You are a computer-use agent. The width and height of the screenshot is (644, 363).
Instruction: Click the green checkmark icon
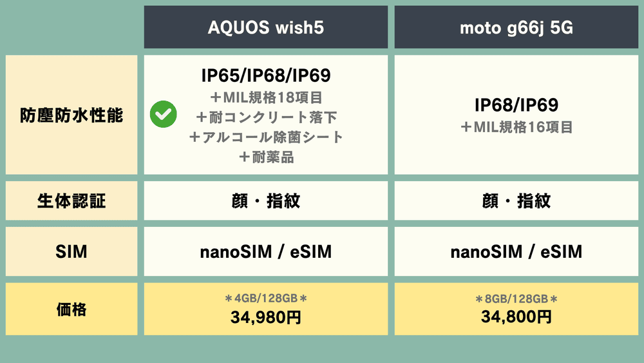tap(164, 115)
